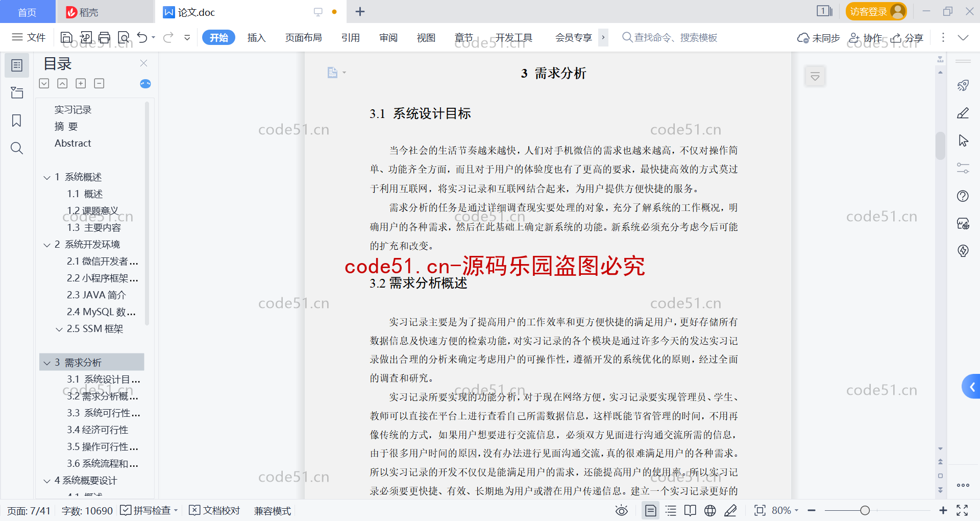
Task: Open the 文件 menu
Action: tap(29, 37)
